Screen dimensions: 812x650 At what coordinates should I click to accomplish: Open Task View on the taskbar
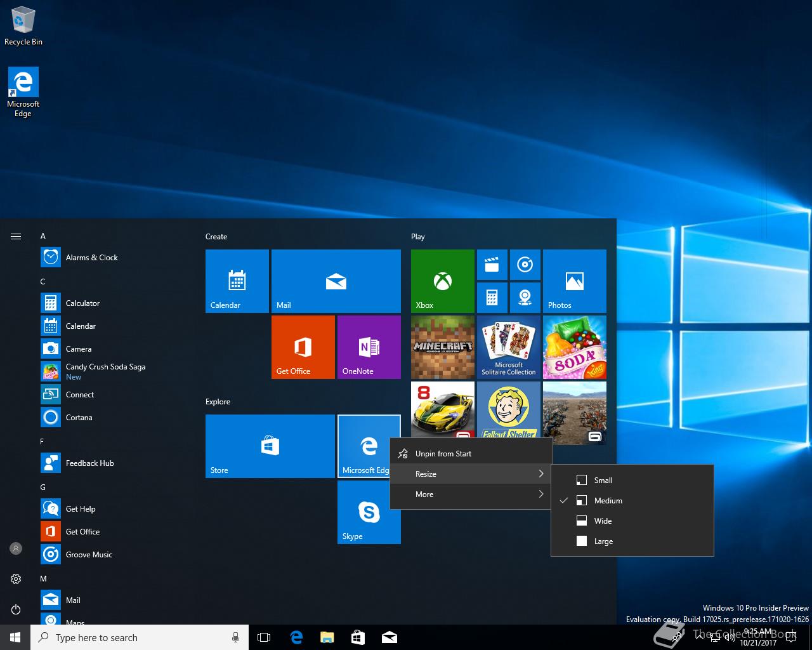[264, 637]
